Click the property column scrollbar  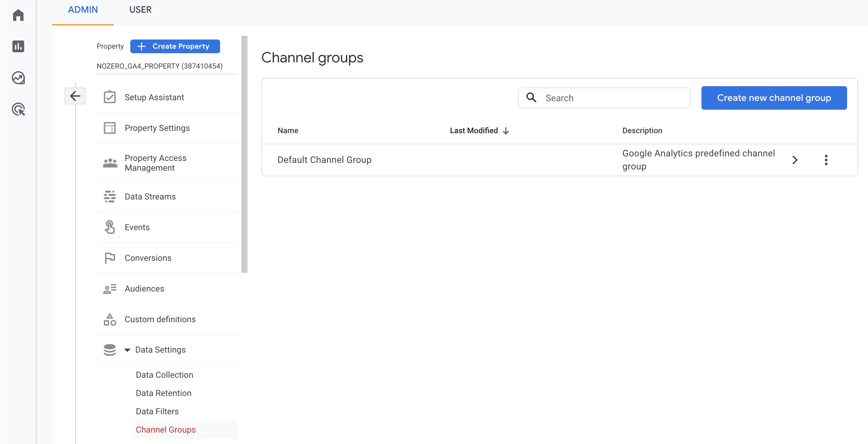[245, 154]
